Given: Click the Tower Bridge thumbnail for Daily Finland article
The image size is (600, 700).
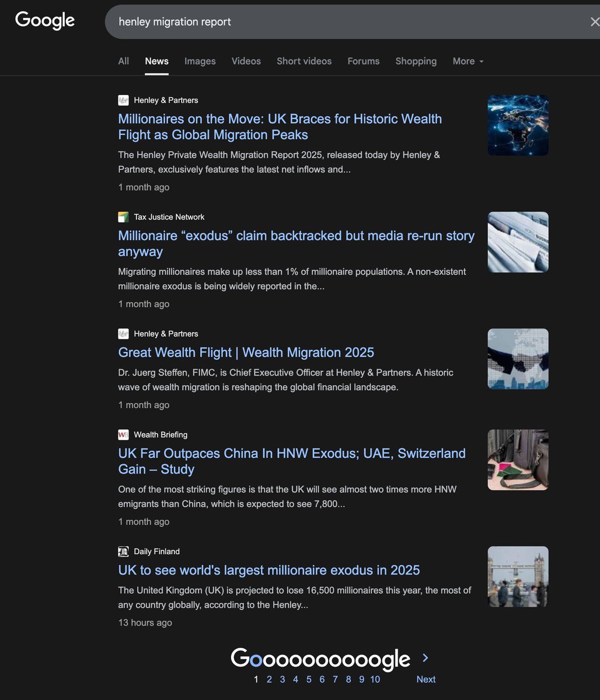Looking at the screenshot, I should click(x=518, y=576).
